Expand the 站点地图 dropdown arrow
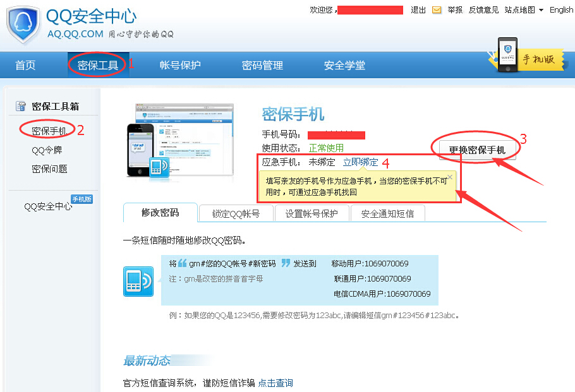Screen dimensions: 575x392 (541, 10)
